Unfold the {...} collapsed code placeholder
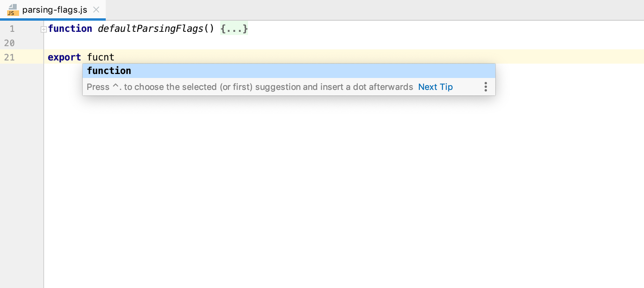 234,29
